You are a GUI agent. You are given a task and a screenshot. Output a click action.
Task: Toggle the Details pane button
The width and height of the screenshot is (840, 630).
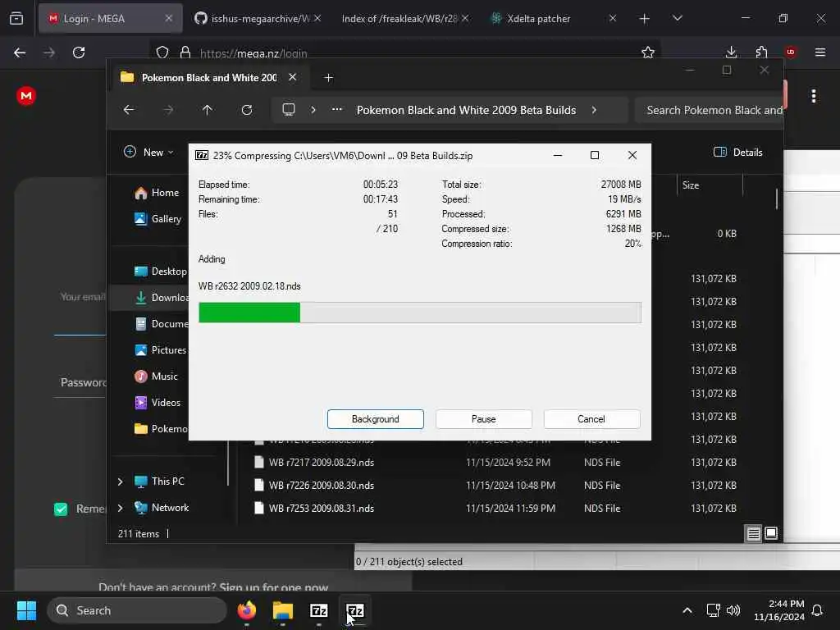737,152
